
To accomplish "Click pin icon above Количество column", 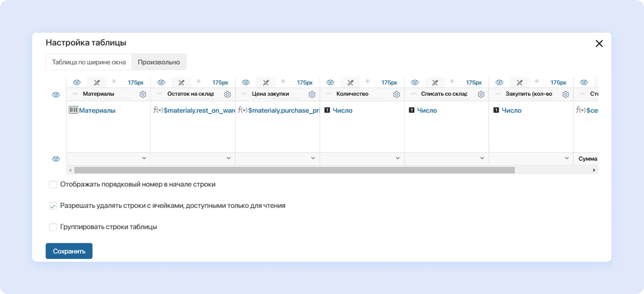I will click(x=351, y=83).
